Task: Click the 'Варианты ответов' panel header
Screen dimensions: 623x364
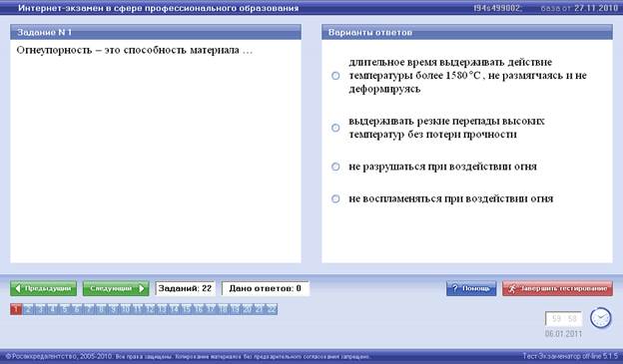Action: coord(467,32)
